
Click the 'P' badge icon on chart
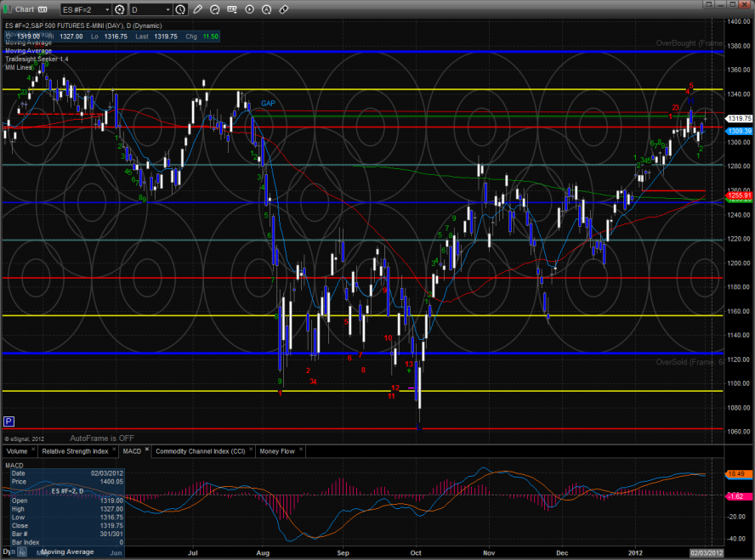9,421
